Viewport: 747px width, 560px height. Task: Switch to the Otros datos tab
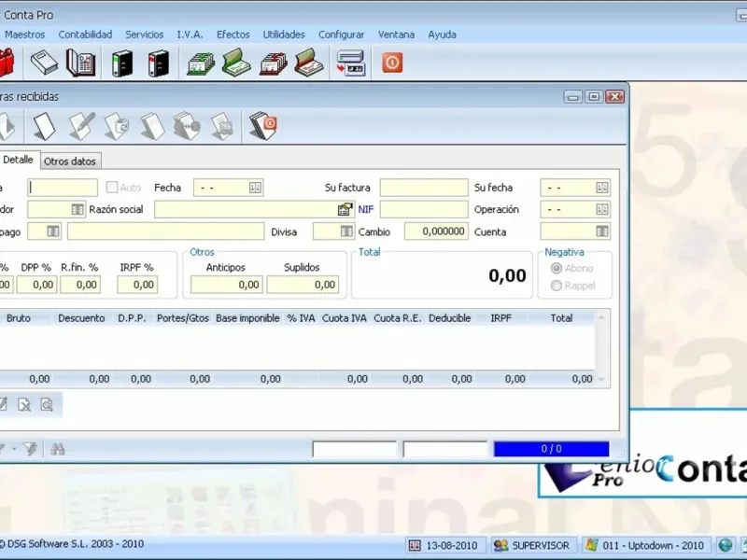click(70, 161)
